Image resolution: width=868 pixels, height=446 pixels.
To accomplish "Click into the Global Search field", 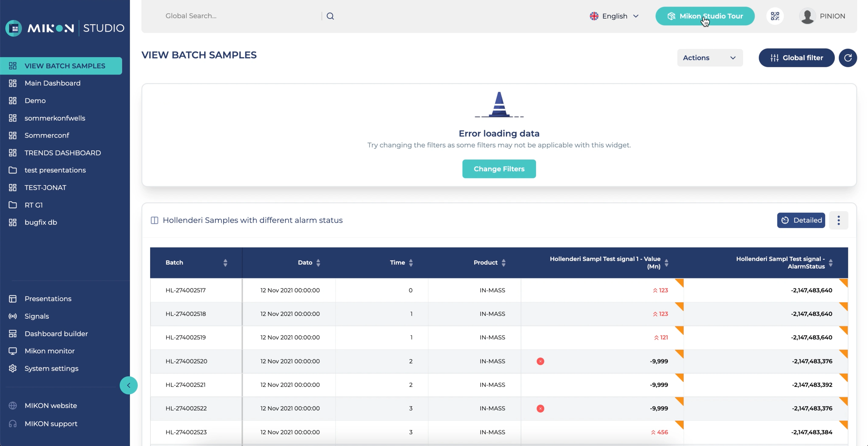I will [241, 16].
